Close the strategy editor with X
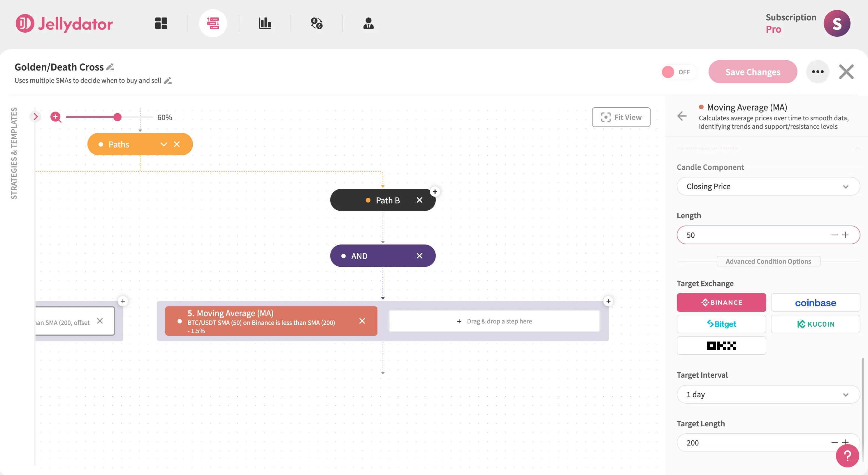 (x=846, y=72)
